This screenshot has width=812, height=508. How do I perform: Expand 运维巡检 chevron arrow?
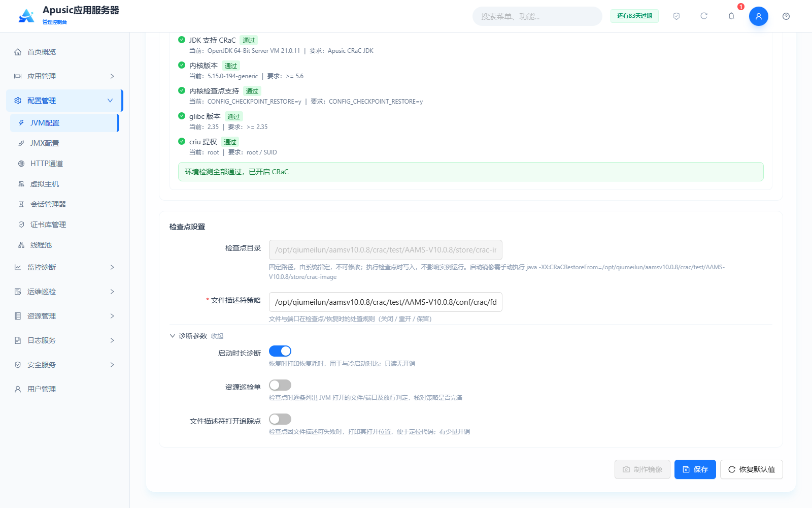pos(112,292)
